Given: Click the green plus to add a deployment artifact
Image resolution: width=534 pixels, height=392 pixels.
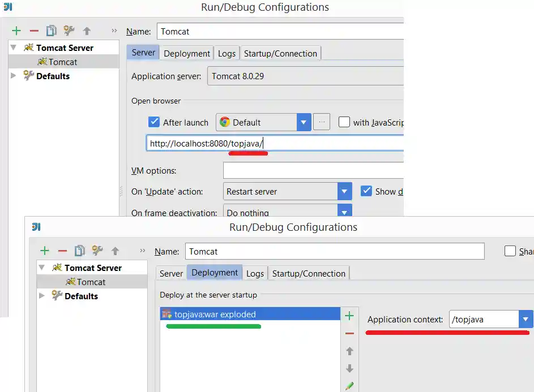Looking at the screenshot, I should (x=349, y=316).
